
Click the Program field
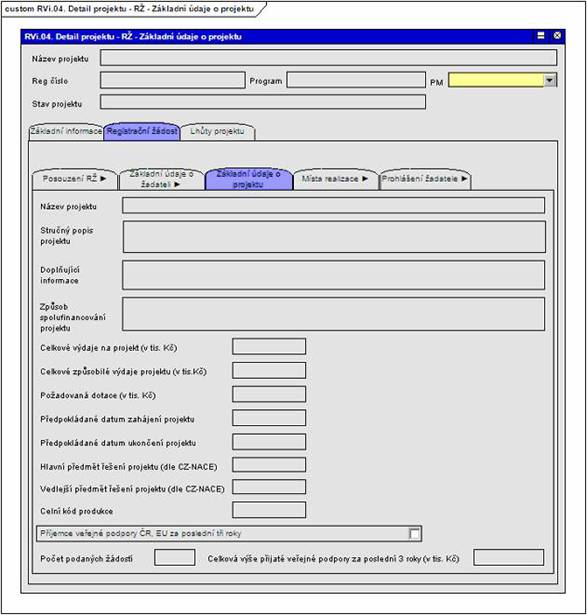356,80
